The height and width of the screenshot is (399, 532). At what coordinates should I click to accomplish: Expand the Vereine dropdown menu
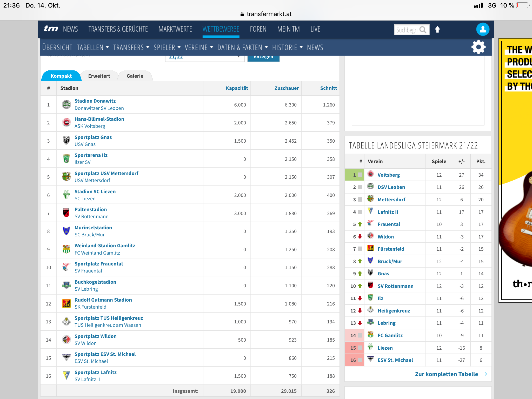click(199, 47)
